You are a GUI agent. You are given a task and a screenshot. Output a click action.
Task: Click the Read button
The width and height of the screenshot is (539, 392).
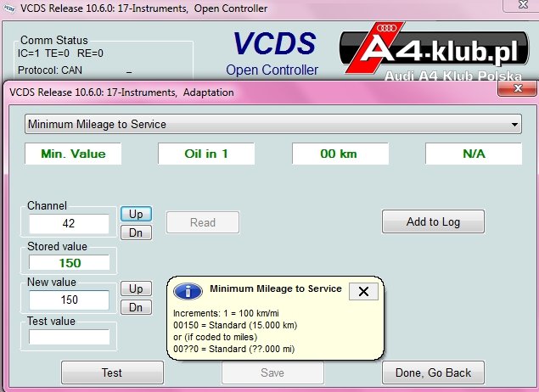[x=203, y=222]
